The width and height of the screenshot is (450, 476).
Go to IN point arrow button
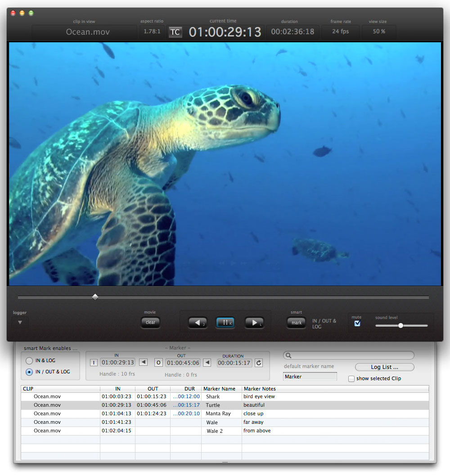pyautogui.click(x=143, y=363)
